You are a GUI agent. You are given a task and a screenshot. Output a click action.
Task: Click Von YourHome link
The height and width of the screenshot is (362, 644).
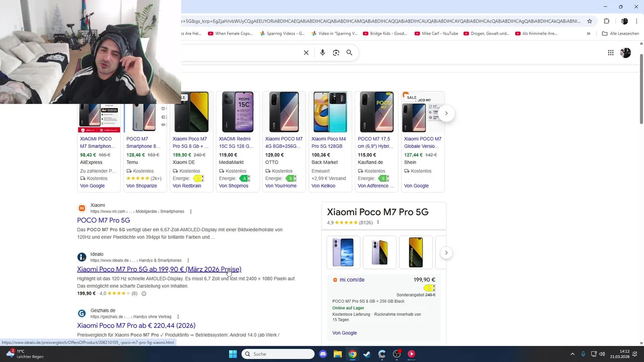coord(281,186)
